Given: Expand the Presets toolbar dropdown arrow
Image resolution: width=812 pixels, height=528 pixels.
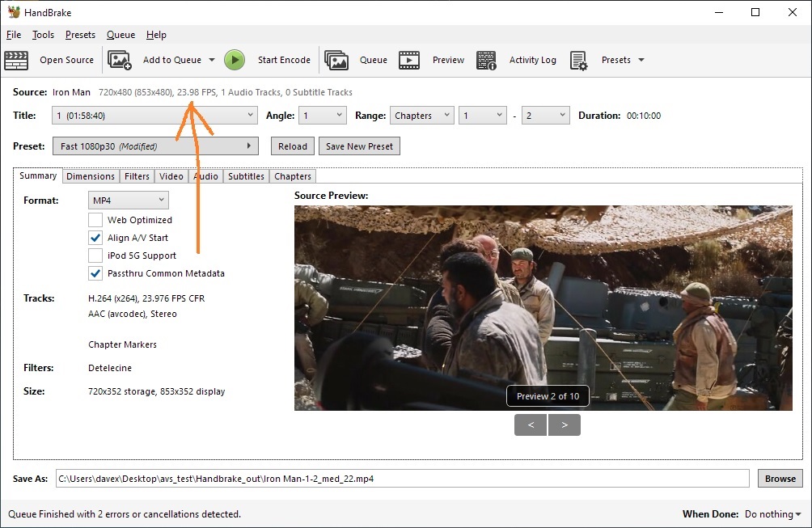Looking at the screenshot, I should [641, 60].
